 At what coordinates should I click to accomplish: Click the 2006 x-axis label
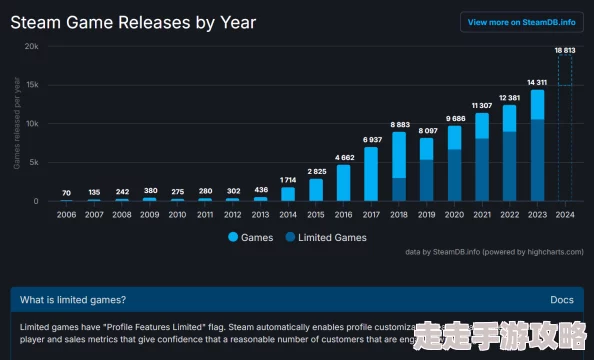pos(66,215)
